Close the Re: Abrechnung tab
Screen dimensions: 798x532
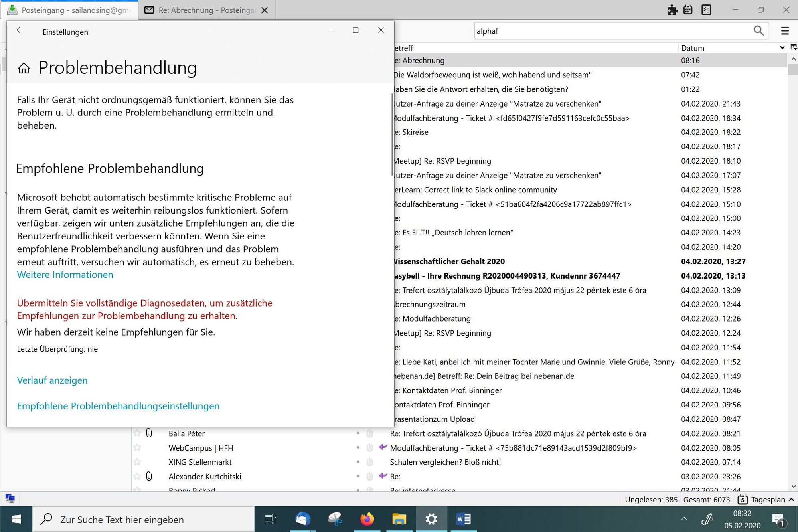[265, 10]
